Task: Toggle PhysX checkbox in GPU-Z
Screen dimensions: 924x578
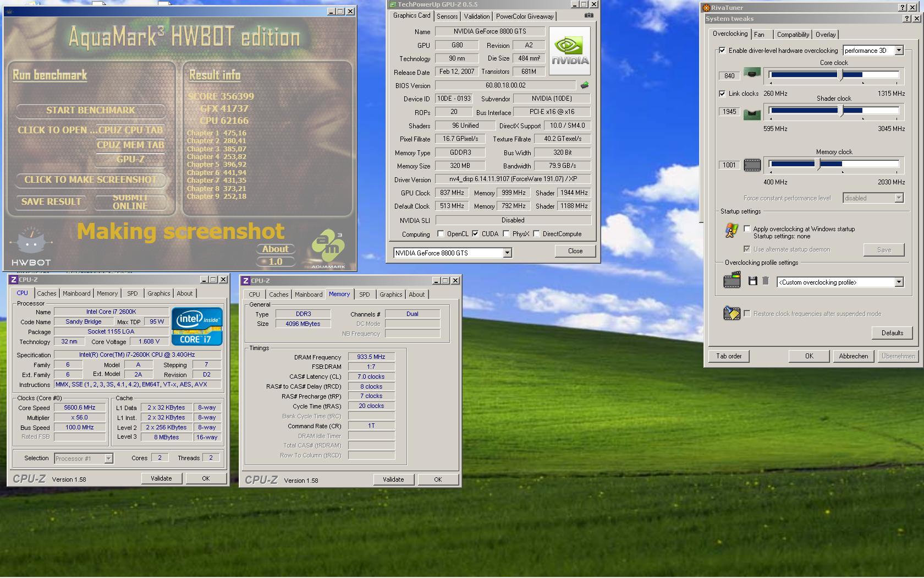Action: point(506,234)
